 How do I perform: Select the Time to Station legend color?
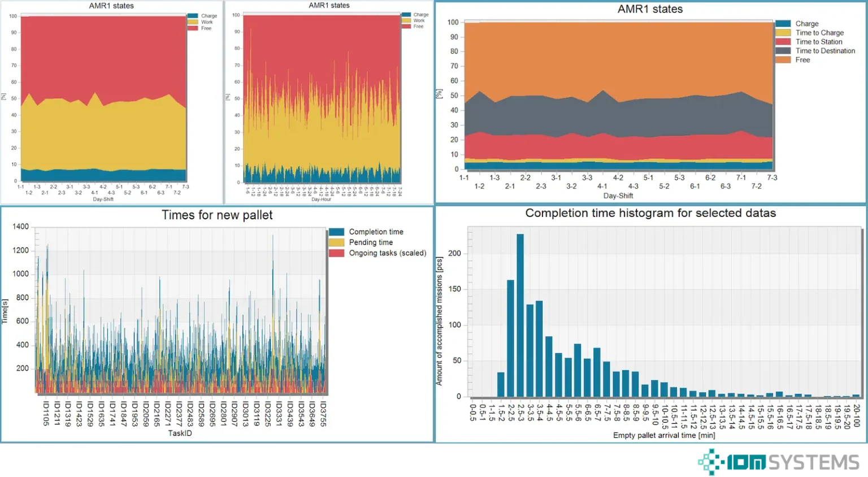[783, 42]
